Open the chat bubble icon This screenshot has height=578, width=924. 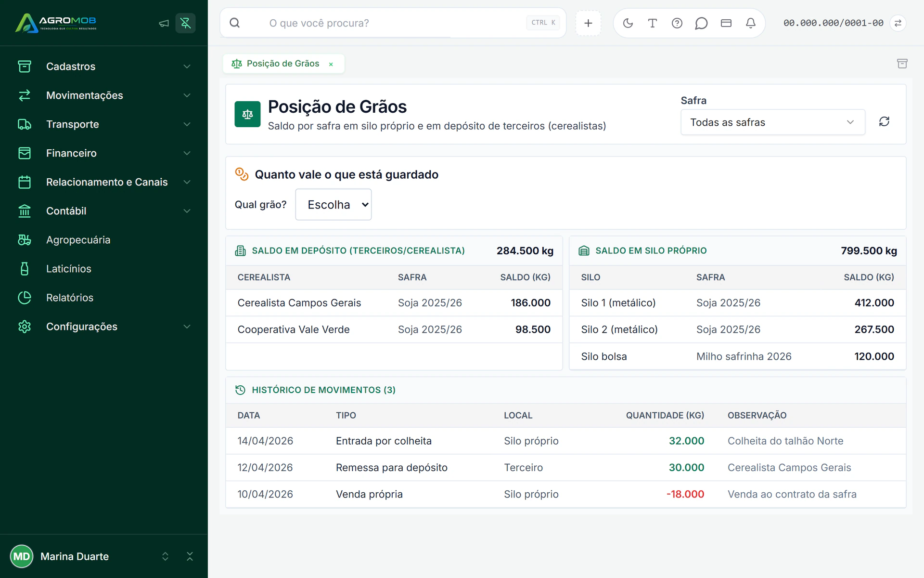[x=701, y=23]
